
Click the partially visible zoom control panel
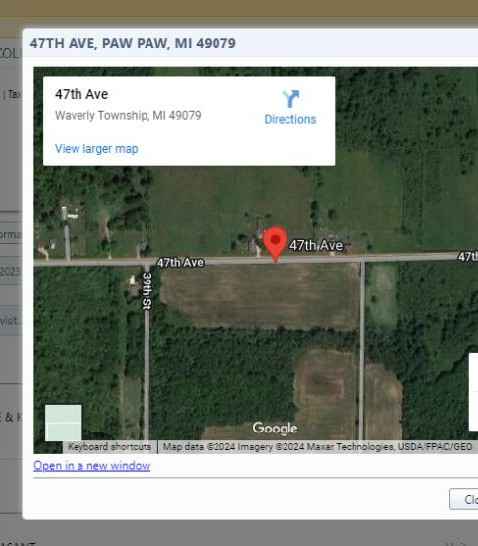point(473,392)
